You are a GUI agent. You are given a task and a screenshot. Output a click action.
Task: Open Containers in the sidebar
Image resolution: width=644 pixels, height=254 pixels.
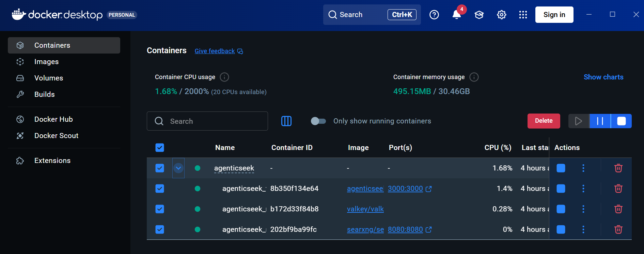64,45
